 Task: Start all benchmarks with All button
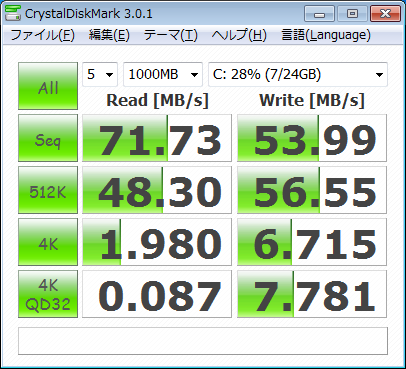(x=48, y=86)
